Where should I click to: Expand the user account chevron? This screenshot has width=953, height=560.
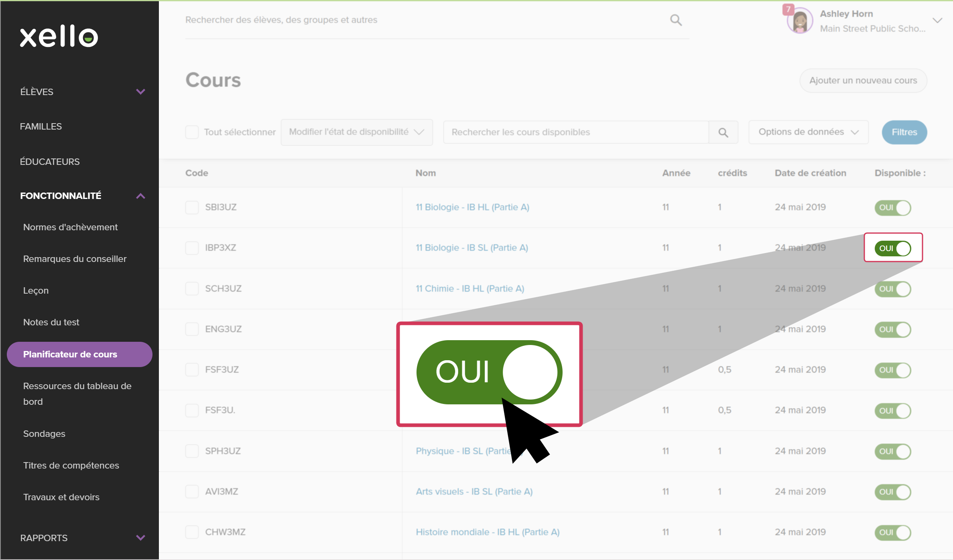coord(937,20)
